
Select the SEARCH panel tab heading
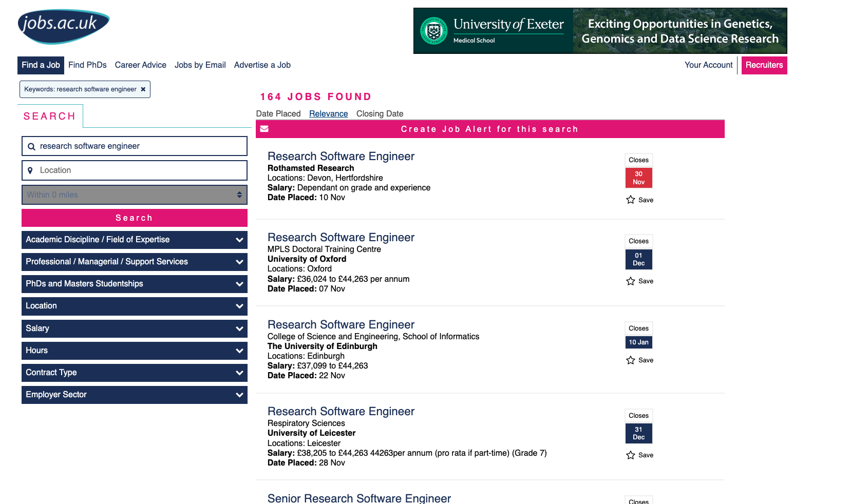[50, 117]
